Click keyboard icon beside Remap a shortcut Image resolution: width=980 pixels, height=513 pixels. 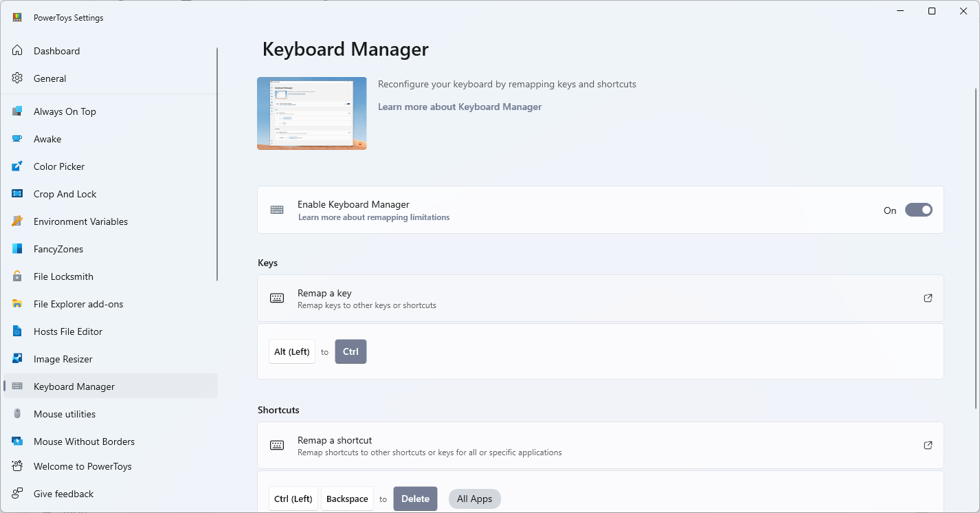pos(277,446)
